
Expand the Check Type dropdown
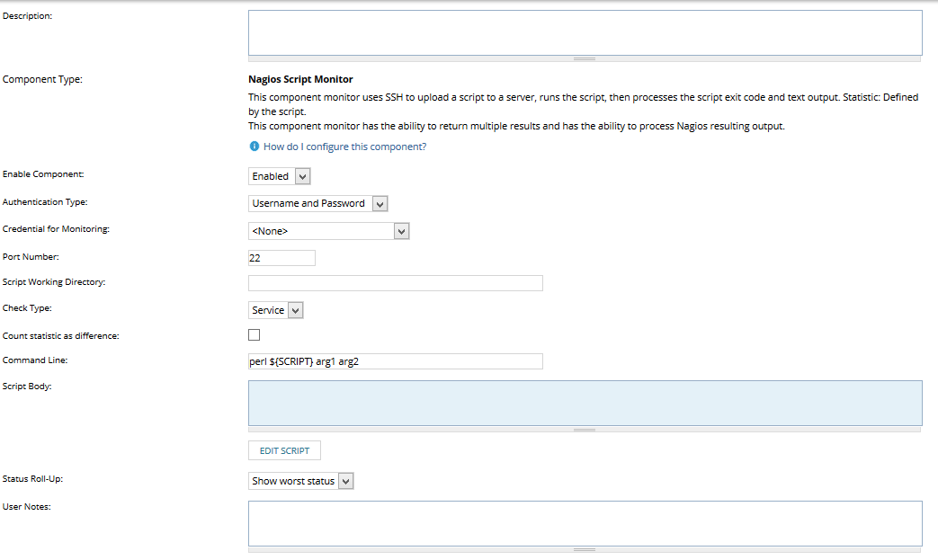point(276,310)
